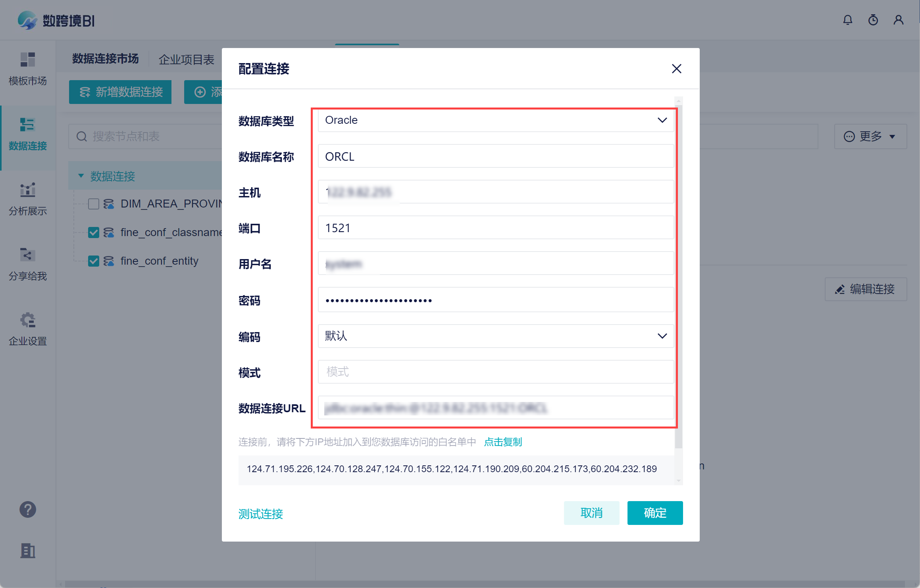Uncheck the fine_conf_classname checkbox
Viewport: 920px width, 588px height.
[x=94, y=233]
